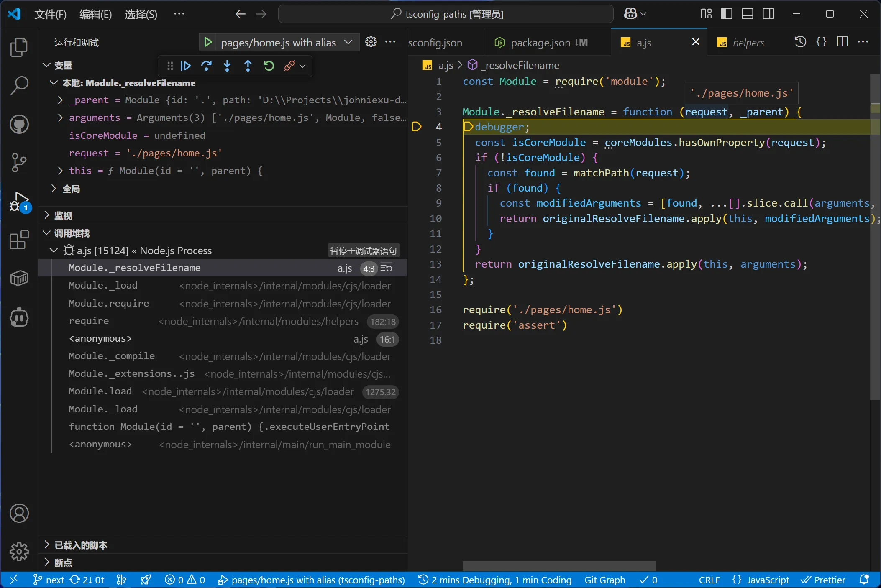Click the Step Into arrow icon

(x=227, y=66)
